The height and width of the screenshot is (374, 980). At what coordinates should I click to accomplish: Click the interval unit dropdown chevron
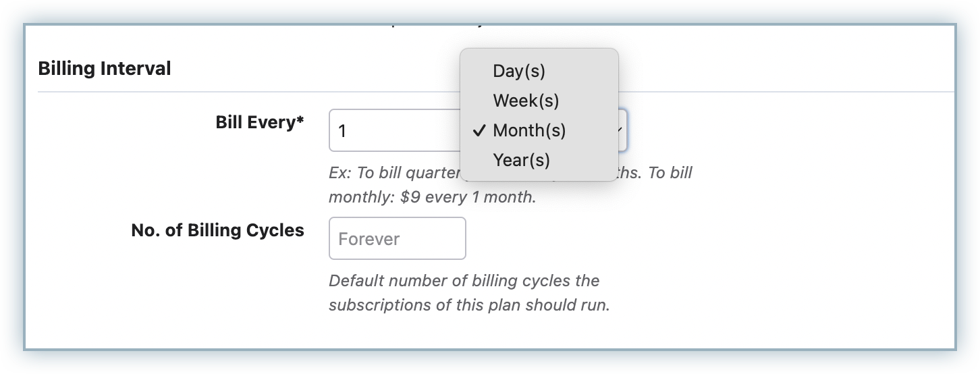(x=620, y=130)
